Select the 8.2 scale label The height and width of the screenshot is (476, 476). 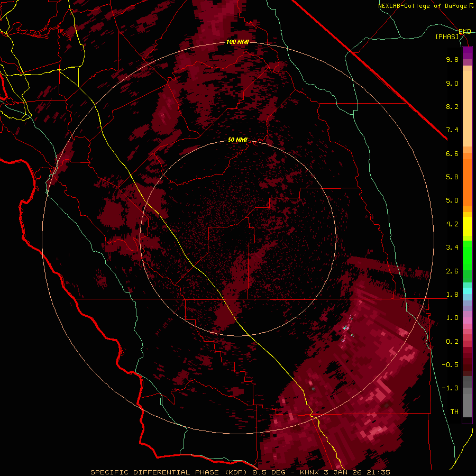[x=452, y=106]
